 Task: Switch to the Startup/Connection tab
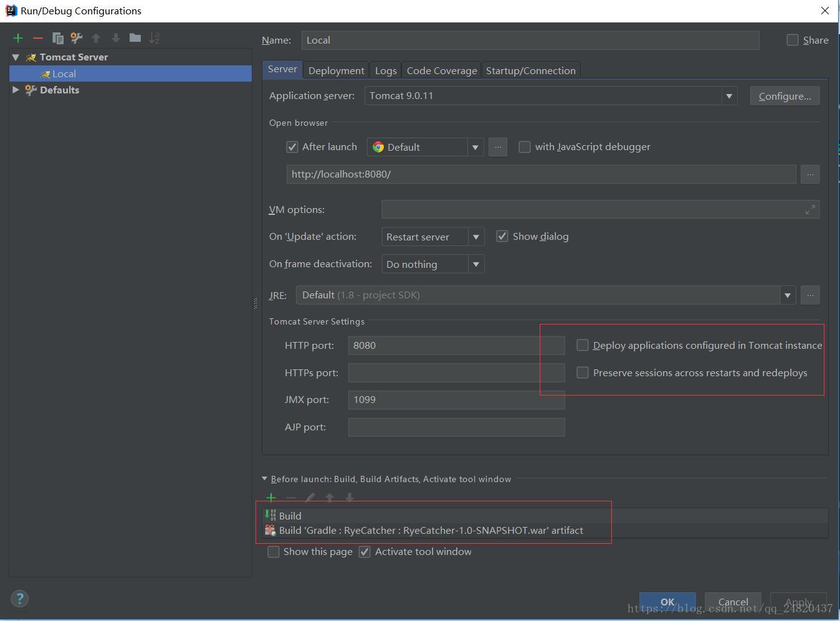click(531, 70)
